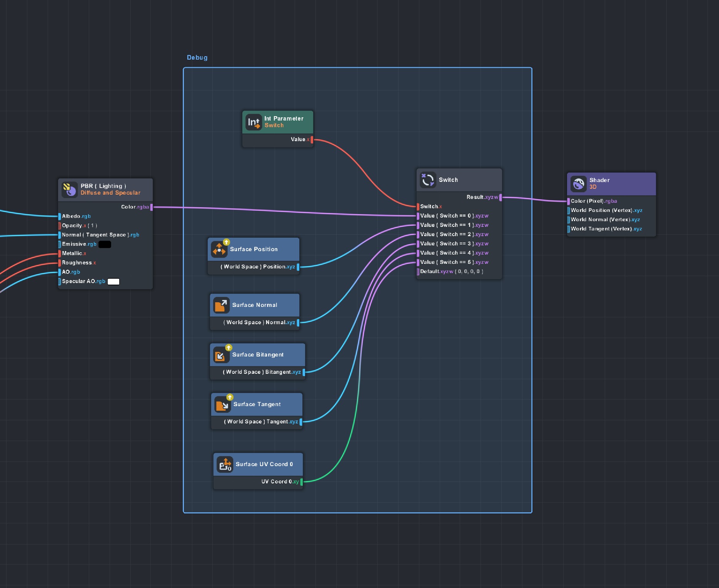Click the Opacity.x input on PBR node

pyautogui.click(x=60, y=226)
